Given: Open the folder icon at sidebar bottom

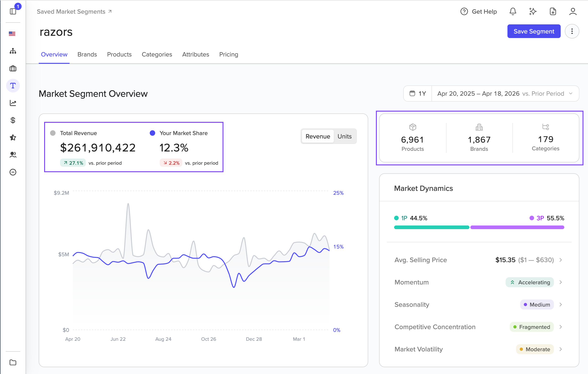Looking at the screenshot, I should [13, 362].
